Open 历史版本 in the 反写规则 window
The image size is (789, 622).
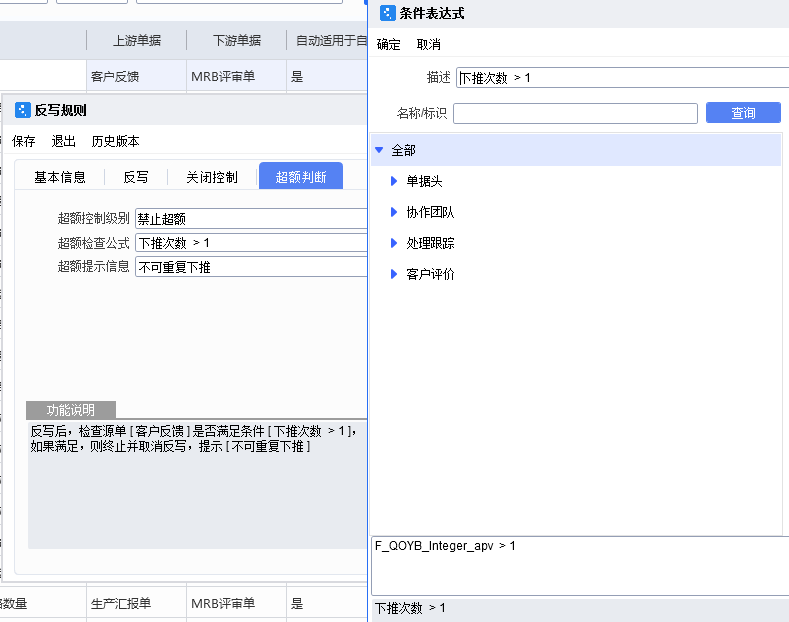115,141
